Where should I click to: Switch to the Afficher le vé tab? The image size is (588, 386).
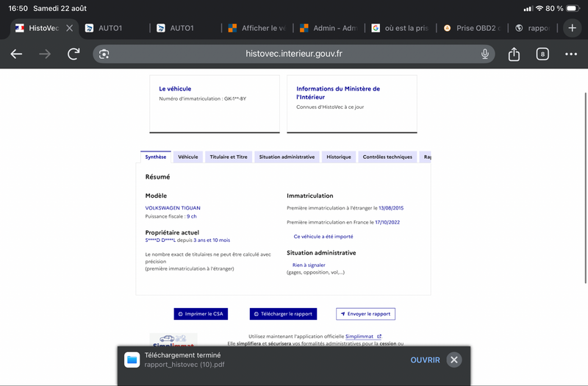(x=257, y=28)
